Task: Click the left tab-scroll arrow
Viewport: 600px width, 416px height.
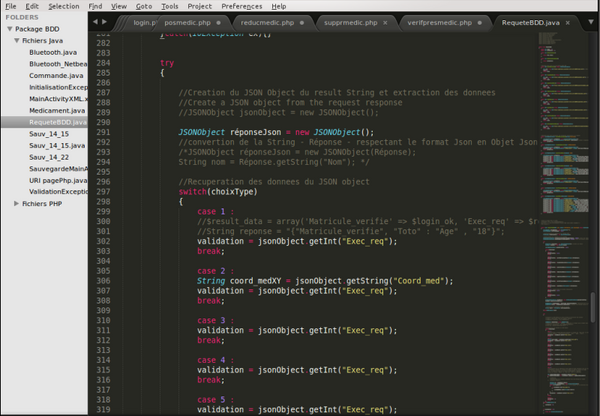Action: click(95, 21)
